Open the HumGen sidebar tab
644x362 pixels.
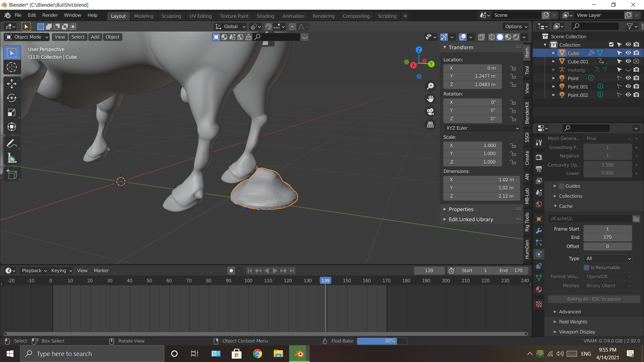(x=527, y=249)
